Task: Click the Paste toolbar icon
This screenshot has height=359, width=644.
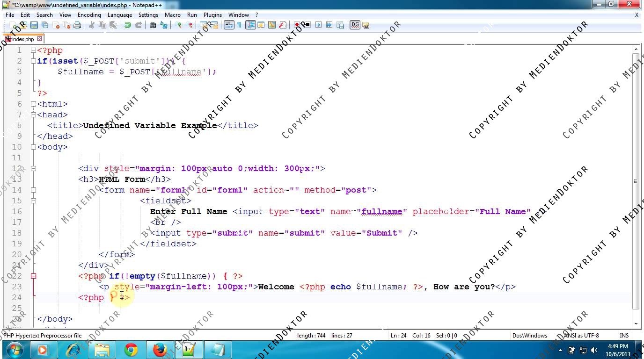Action: (x=113, y=25)
